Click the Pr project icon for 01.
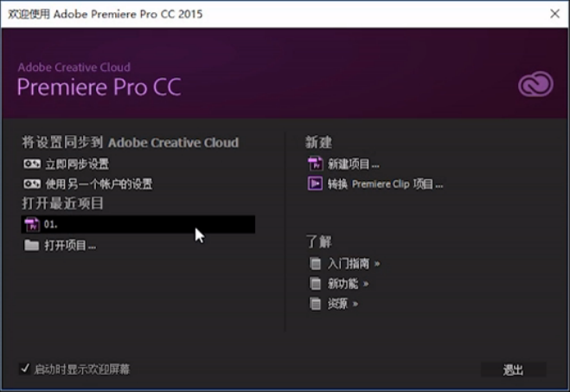The image size is (570, 392). tap(32, 224)
